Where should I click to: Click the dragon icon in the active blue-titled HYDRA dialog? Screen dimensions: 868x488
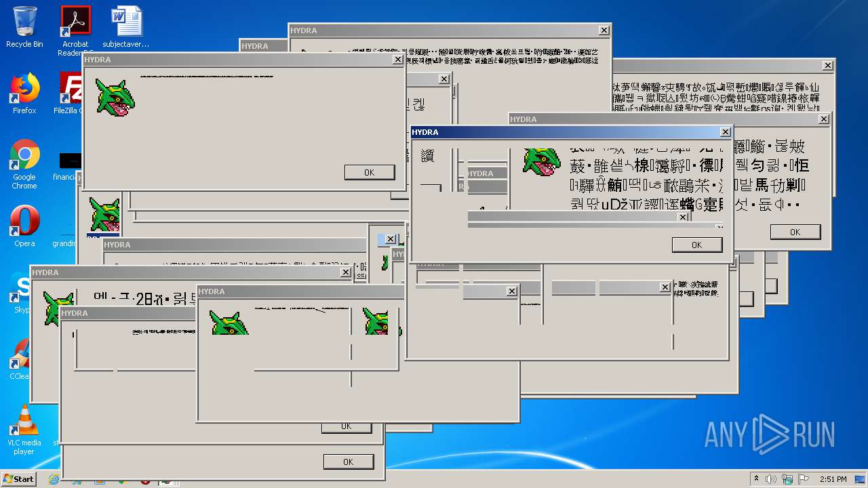[x=542, y=162]
